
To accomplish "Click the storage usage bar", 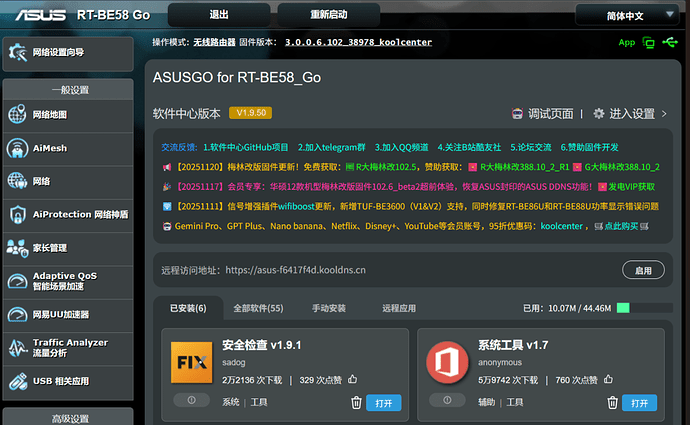I will [x=645, y=308].
